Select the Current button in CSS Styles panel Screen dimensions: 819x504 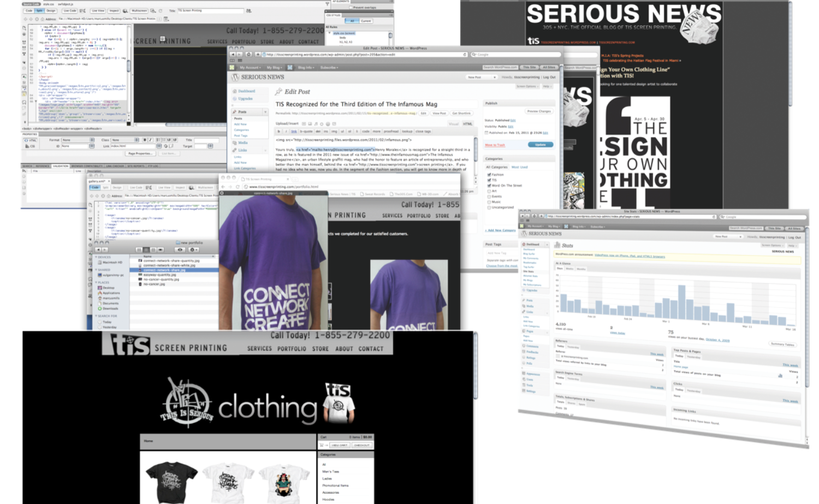(x=366, y=21)
